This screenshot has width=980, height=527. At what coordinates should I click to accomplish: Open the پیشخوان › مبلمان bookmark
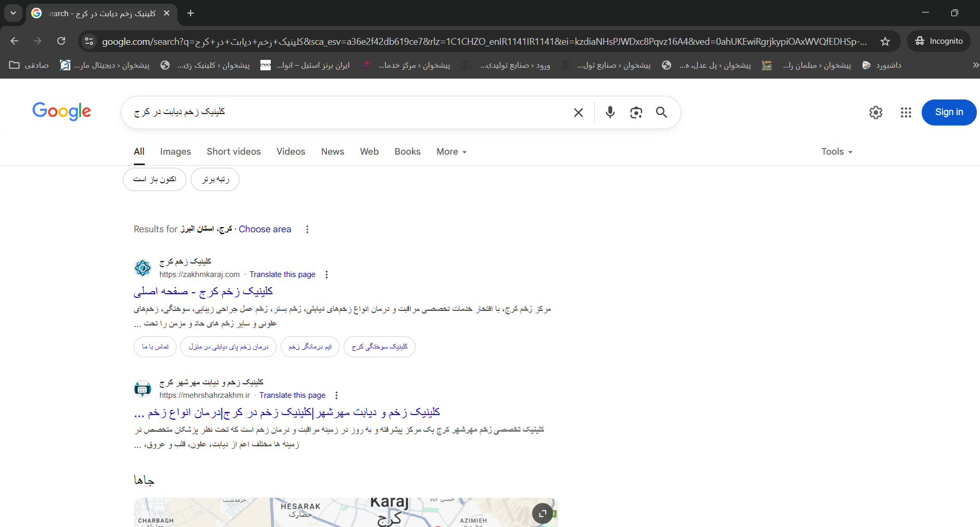pyautogui.click(x=807, y=65)
